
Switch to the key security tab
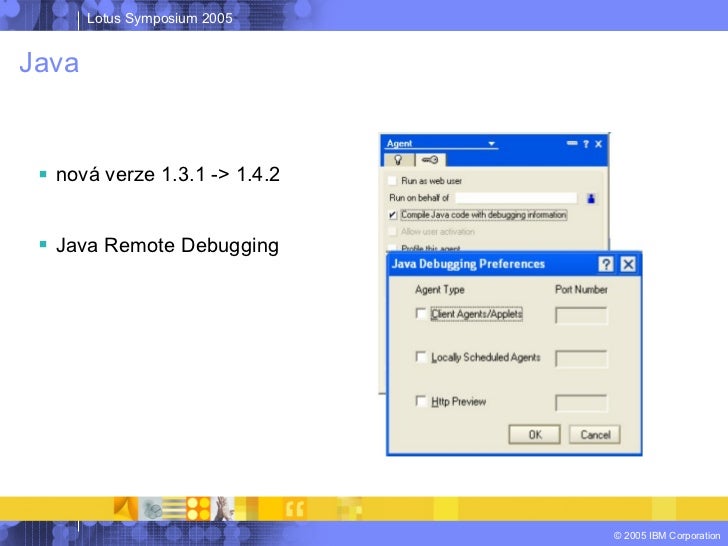430,160
